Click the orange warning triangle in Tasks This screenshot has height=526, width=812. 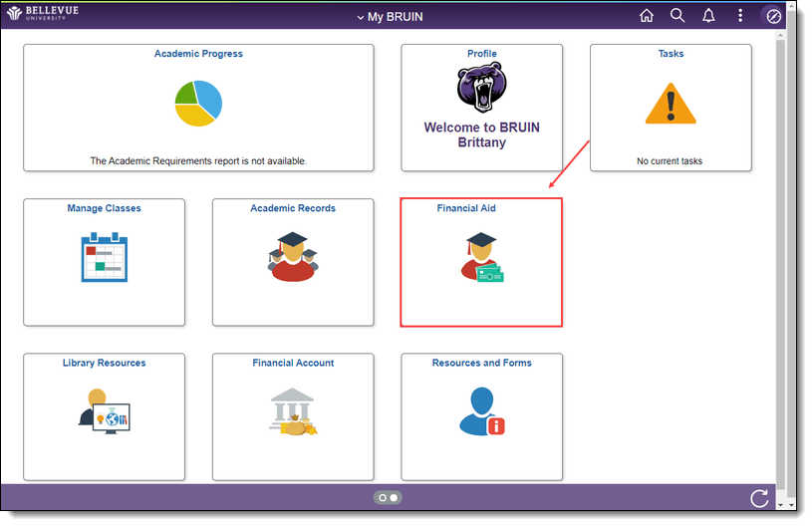click(671, 103)
